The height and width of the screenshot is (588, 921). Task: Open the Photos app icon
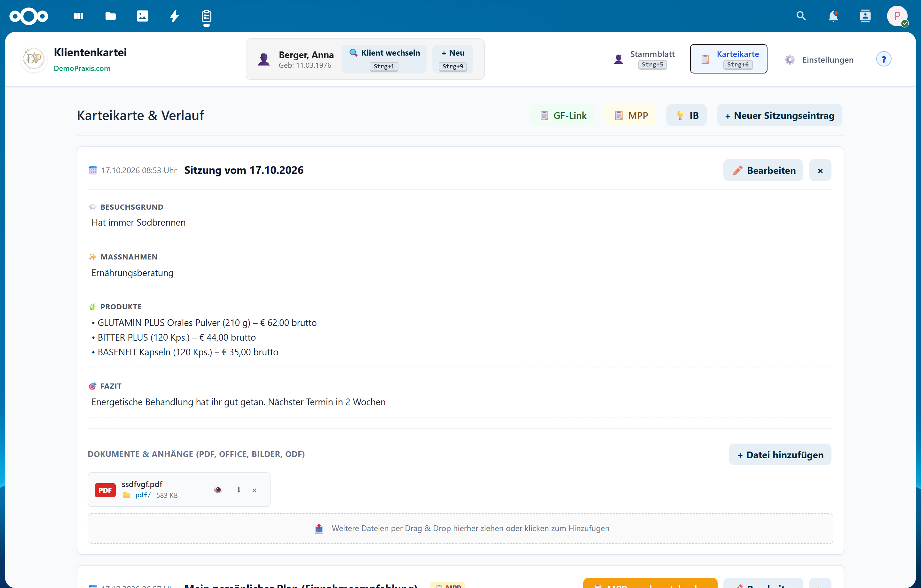(x=142, y=16)
